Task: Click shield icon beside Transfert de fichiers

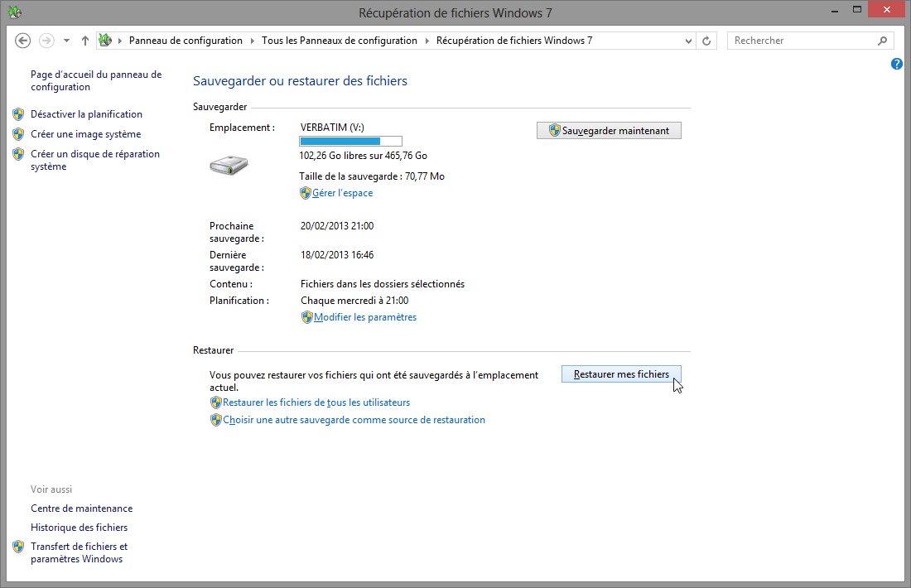Action: [x=18, y=547]
